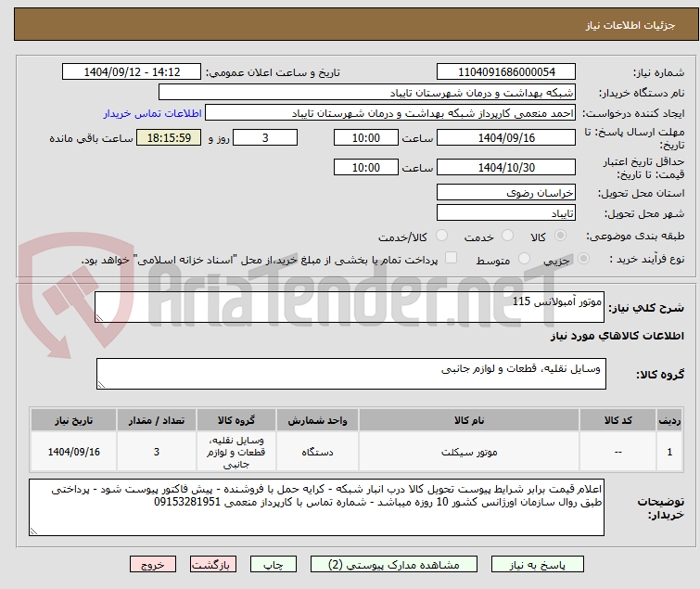Screen dimensions: 700x589
Task: Select the جزیی purchase type radio
Action: pyautogui.click(x=583, y=259)
